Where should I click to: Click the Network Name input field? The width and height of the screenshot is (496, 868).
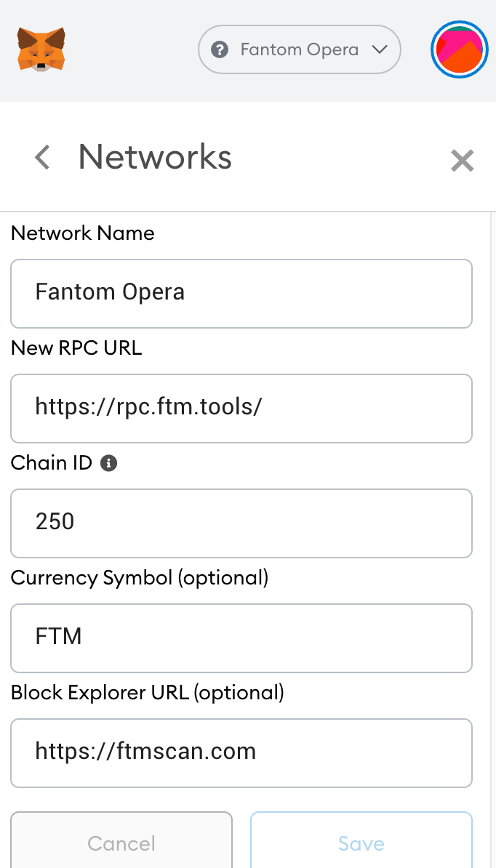(241, 293)
